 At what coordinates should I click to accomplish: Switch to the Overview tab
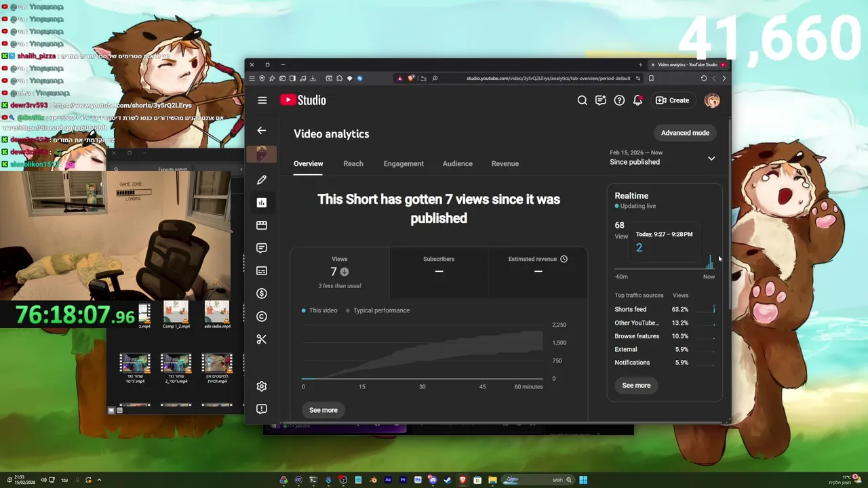pyautogui.click(x=308, y=163)
